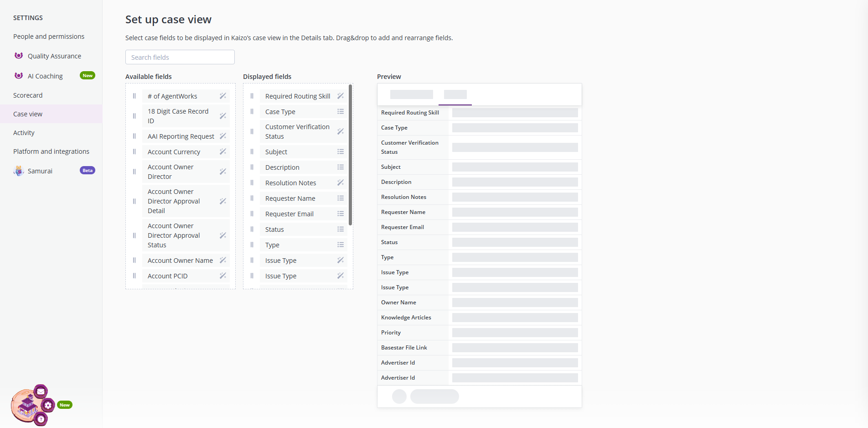
Task: Select Customer Verification Status displayed field
Action: (x=304, y=131)
